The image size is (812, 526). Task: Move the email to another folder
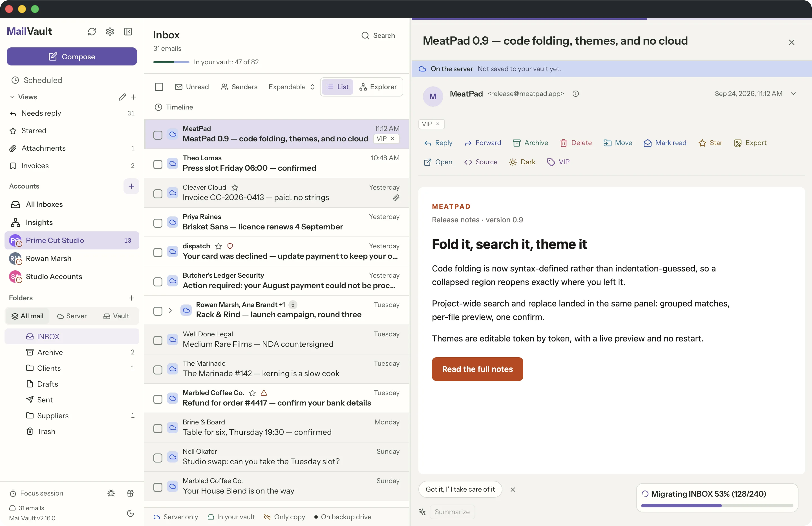(617, 143)
